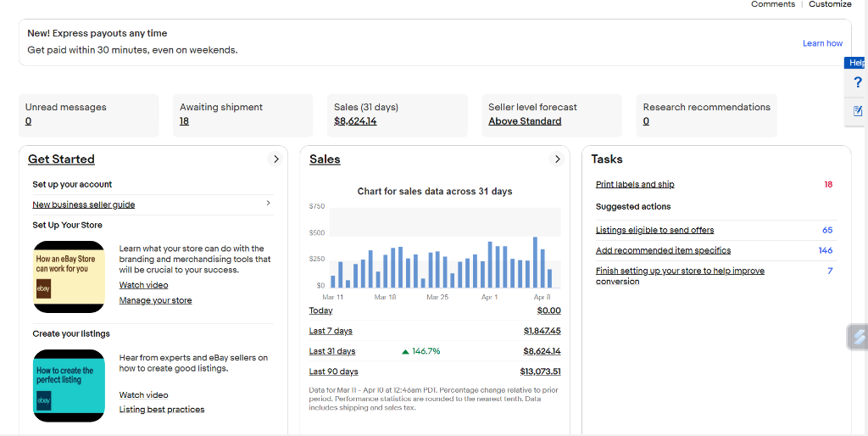Open the eBay Store video thumbnail
Image resolution: width=868 pixels, height=436 pixels.
click(x=69, y=277)
